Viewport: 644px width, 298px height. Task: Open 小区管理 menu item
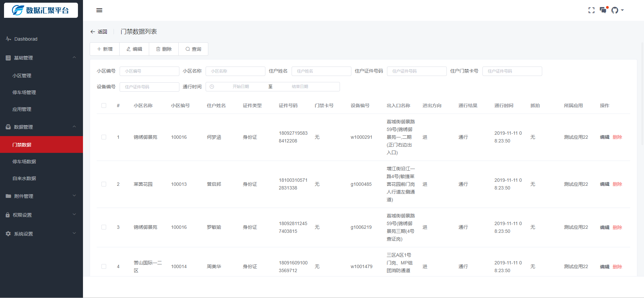[41, 76]
